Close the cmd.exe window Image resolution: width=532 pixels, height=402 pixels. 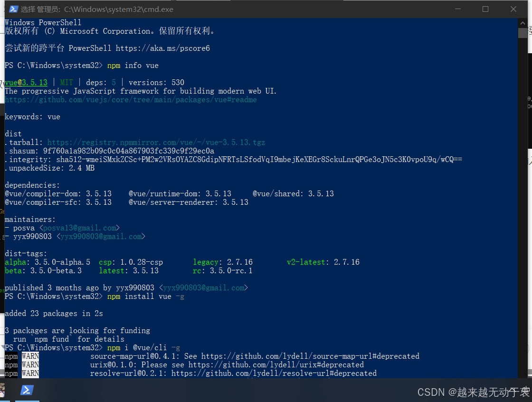tap(513, 9)
